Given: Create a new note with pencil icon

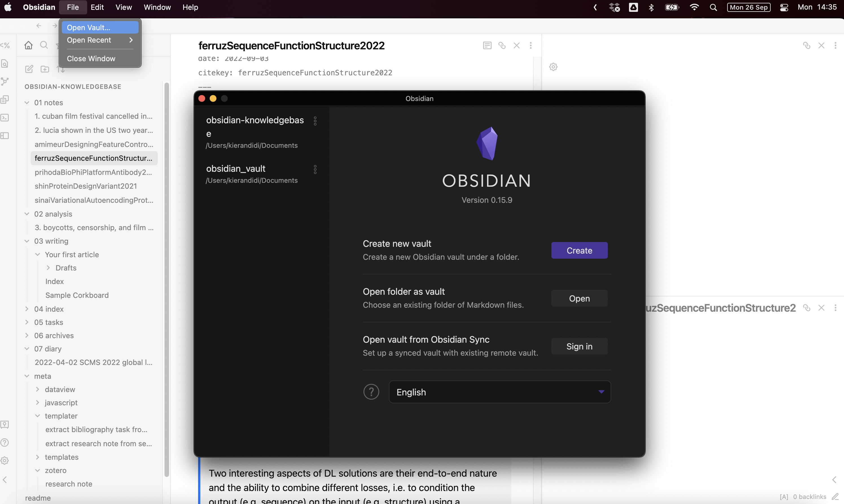Looking at the screenshot, I should tap(29, 69).
